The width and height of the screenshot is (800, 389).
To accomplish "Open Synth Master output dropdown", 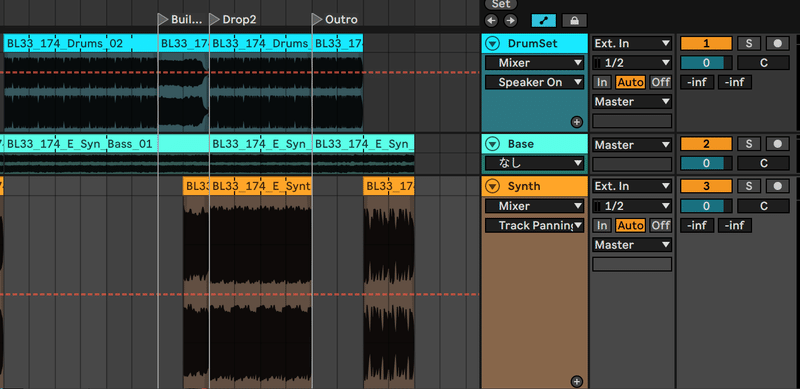I will [632, 245].
